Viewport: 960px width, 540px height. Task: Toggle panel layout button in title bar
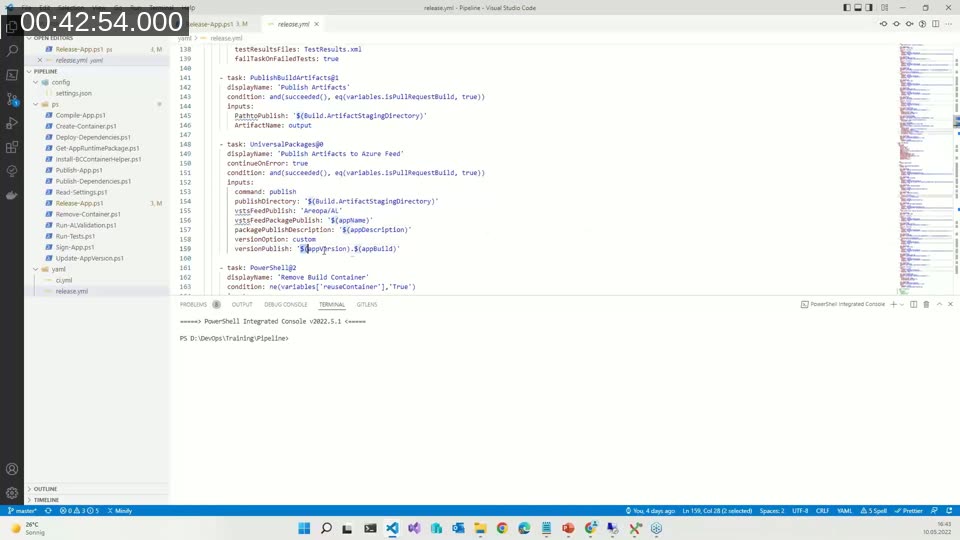[858, 7]
